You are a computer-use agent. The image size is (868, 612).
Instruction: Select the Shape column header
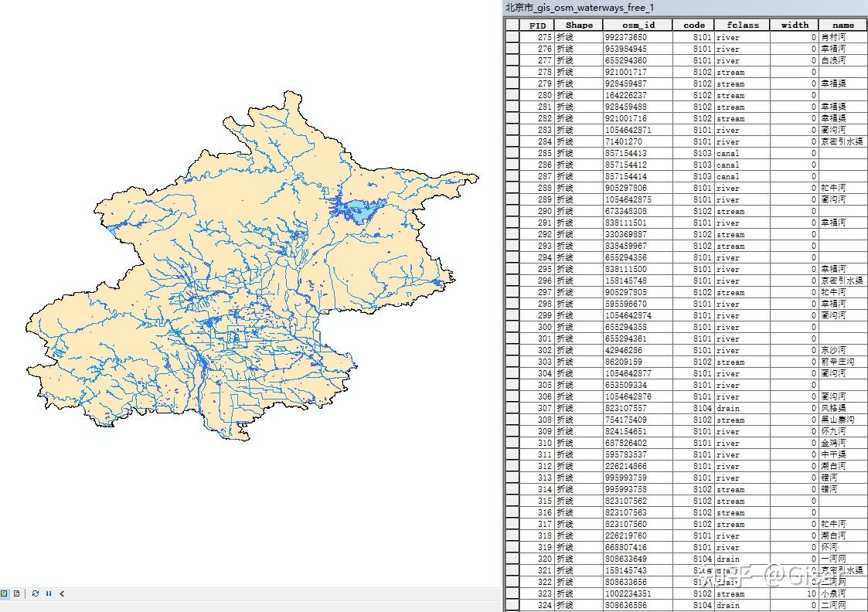(578, 25)
